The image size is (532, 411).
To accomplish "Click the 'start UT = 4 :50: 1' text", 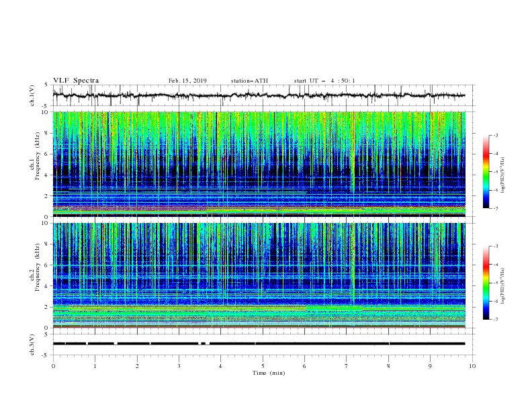I will click(x=324, y=81).
